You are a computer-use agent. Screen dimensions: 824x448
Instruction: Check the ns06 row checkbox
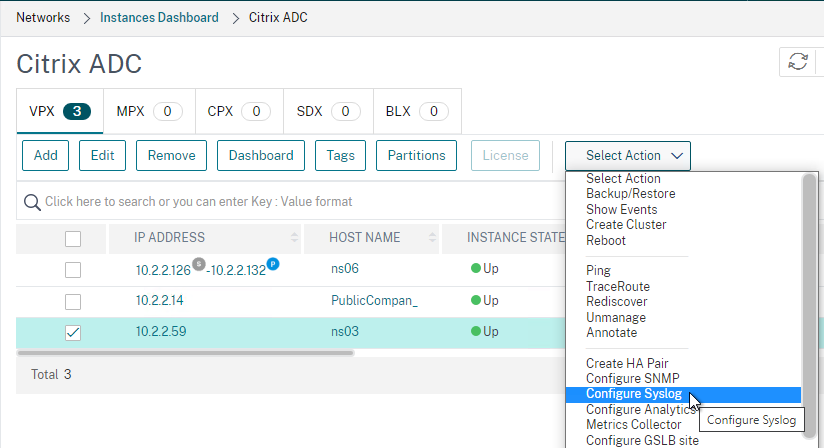[73, 270]
